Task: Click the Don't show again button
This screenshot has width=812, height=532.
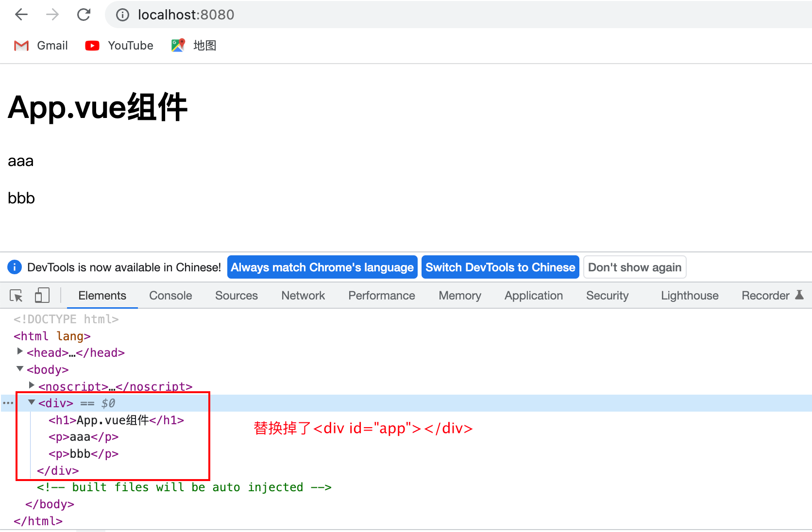Action: click(634, 267)
